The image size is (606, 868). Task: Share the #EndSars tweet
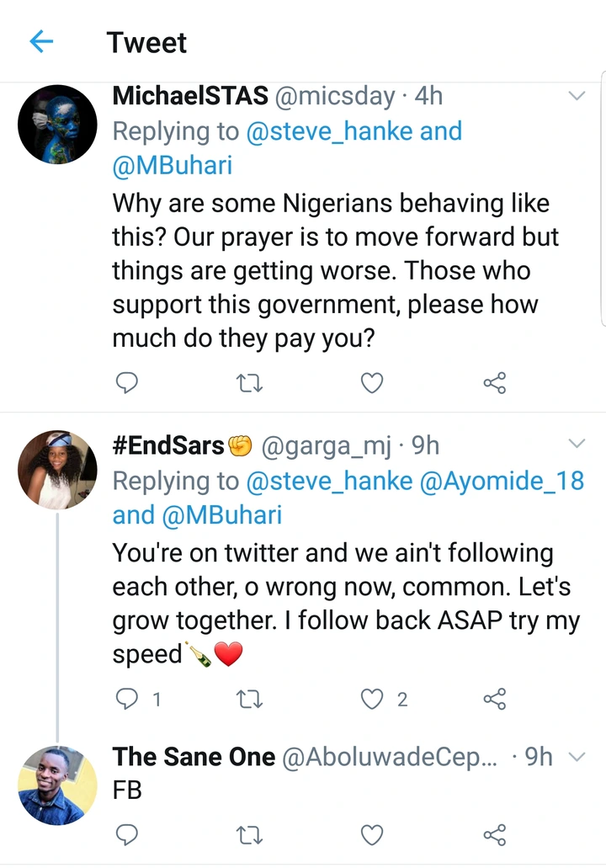pyautogui.click(x=495, y=698)
